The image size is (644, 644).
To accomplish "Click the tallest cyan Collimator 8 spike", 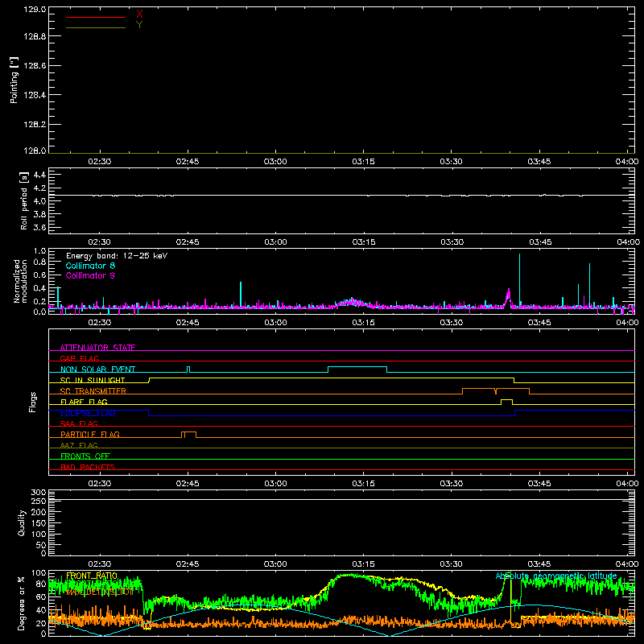I will (519, 279).
